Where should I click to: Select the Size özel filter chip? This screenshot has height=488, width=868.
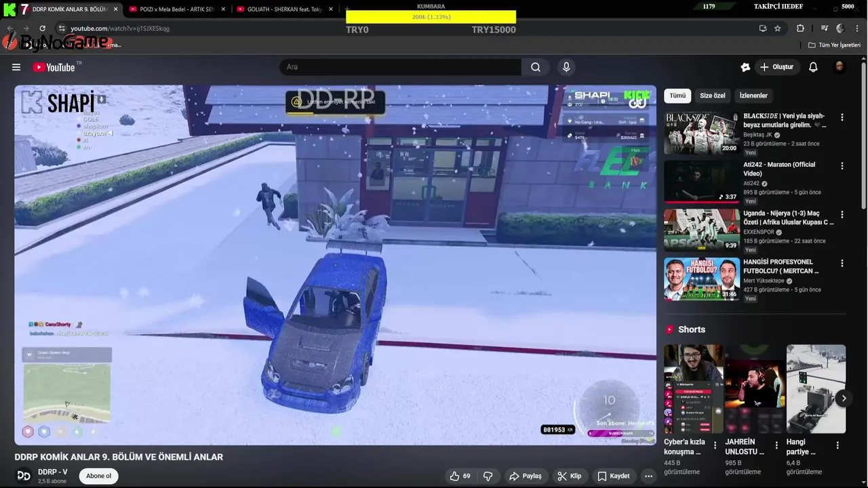pyautogui.click(x=713, y=96)
